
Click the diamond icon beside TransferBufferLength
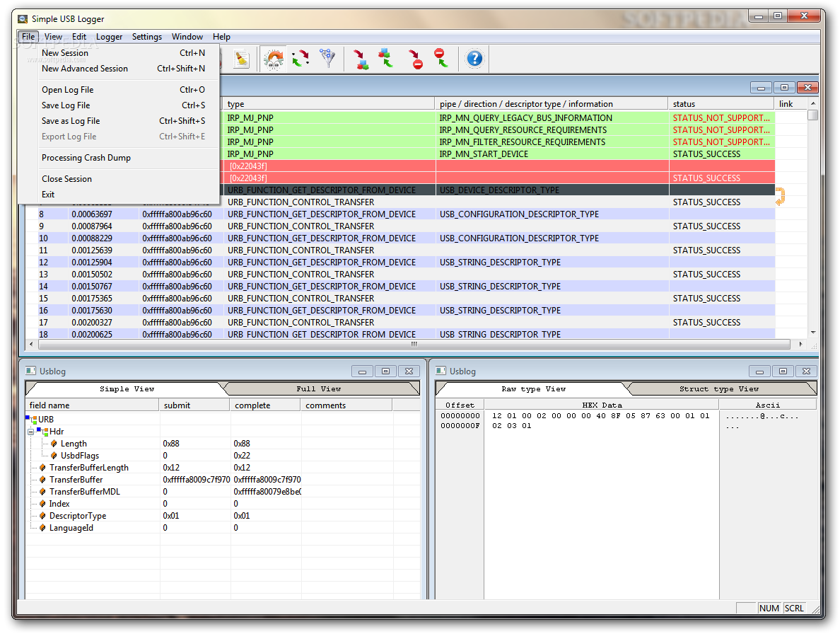pyautogui.click(x=43, y=468)
